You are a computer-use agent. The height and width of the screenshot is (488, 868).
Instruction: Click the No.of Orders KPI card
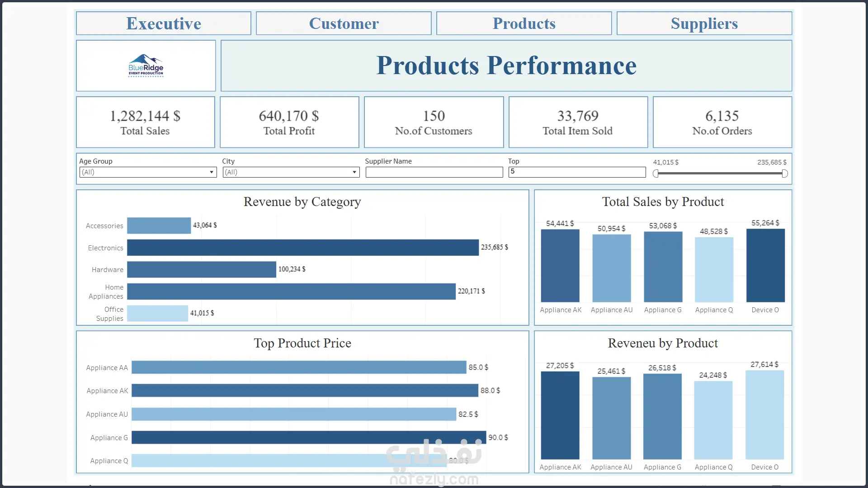[x=722, y=122]
